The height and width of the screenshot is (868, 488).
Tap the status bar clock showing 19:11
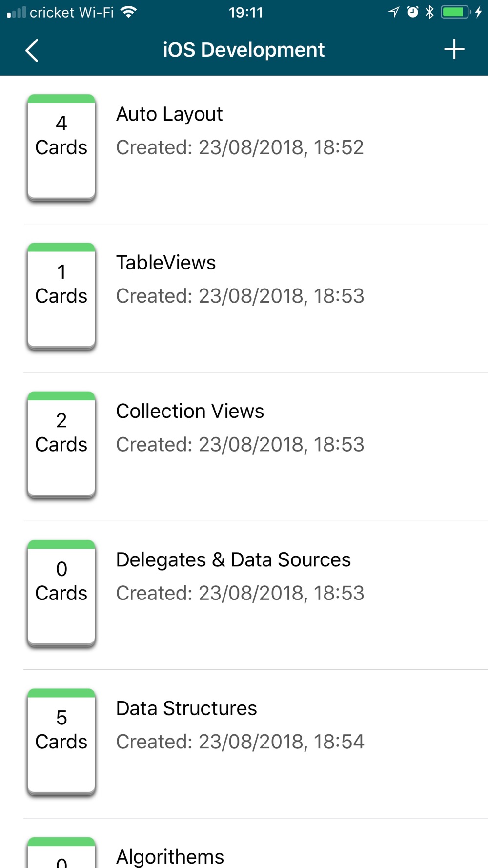[246, 12]
